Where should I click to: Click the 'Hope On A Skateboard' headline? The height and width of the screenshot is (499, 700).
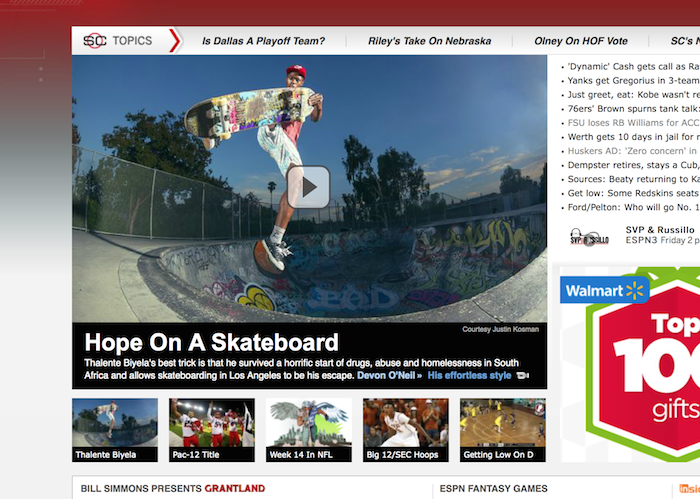point(212,342)
